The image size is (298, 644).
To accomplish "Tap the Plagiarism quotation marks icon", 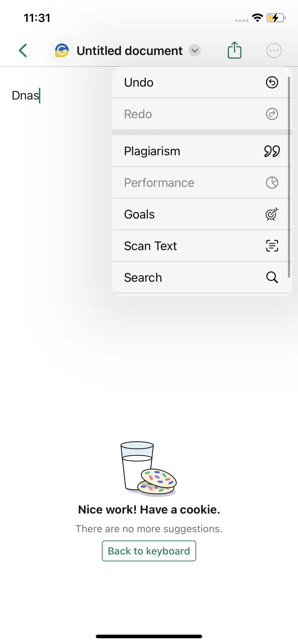I will pyautogui.click(x=272, y=151).
